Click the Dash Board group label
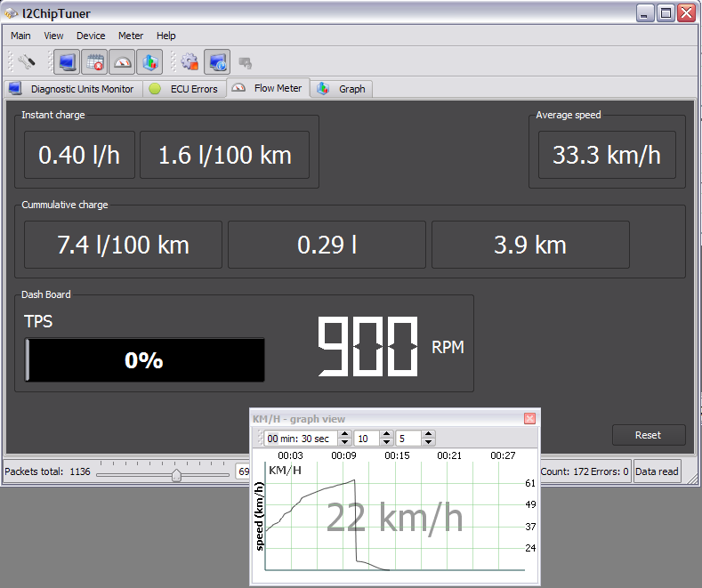Viewport: 702px width, 588px height. (x=46, y=294)
